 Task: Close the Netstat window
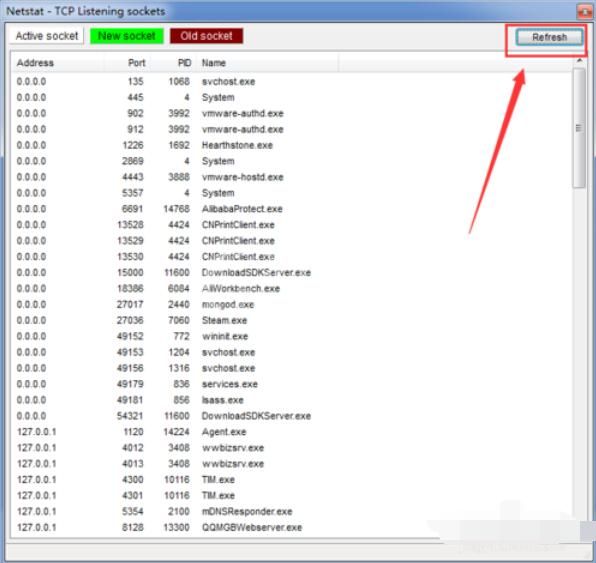tap(584, 12)
